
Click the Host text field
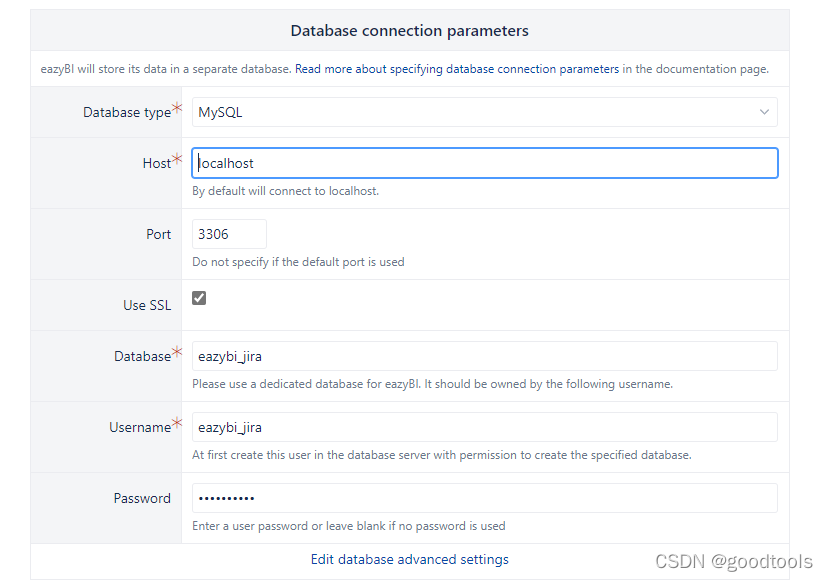click(x=484, y=163)
